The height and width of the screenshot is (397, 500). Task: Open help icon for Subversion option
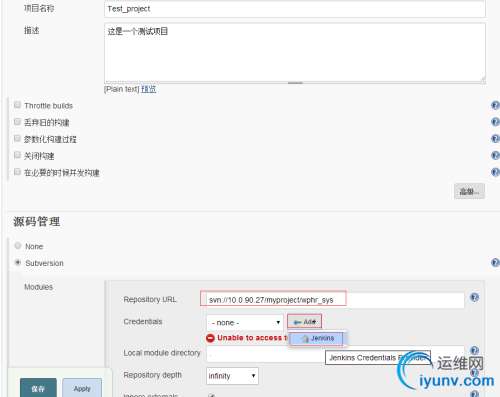495,263
